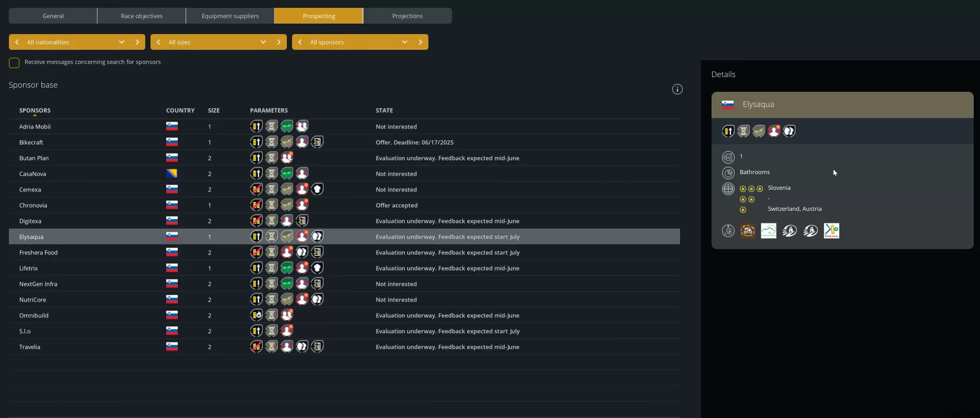This screenshot has height=418, width=980.
Task: Click the sponsor base info icon
Action: (677, 89)
